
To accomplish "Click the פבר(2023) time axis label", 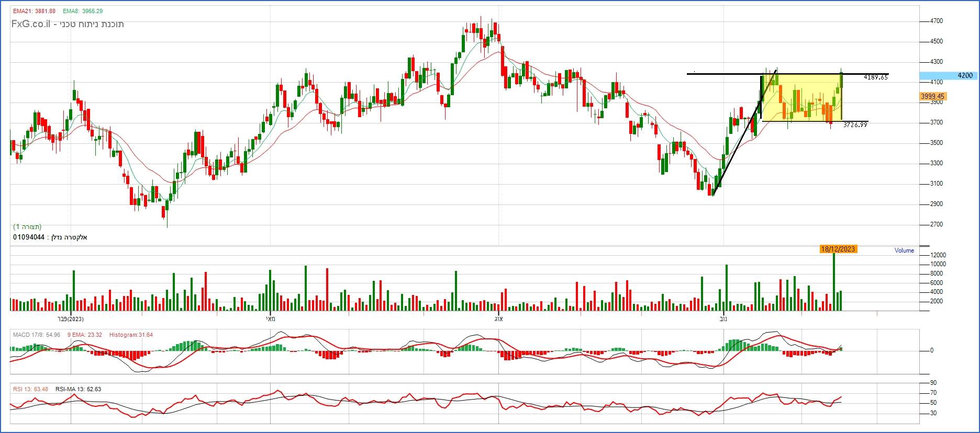I will tap(70, 319).
